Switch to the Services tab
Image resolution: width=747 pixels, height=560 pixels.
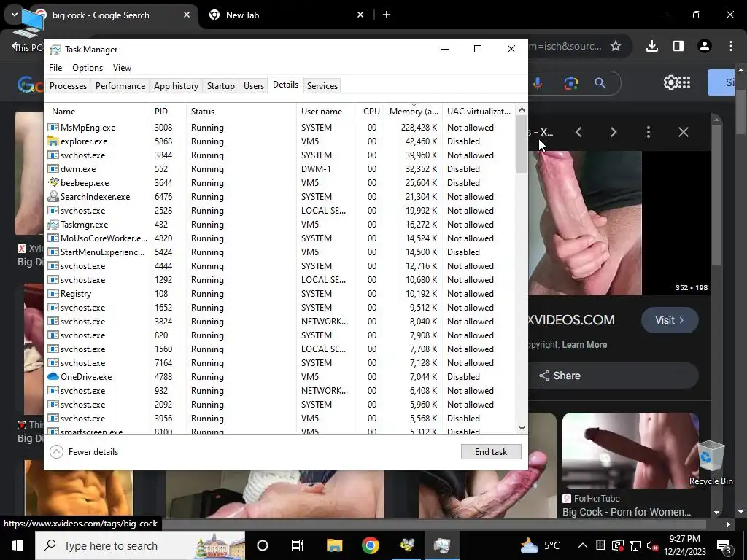point(322,86)
